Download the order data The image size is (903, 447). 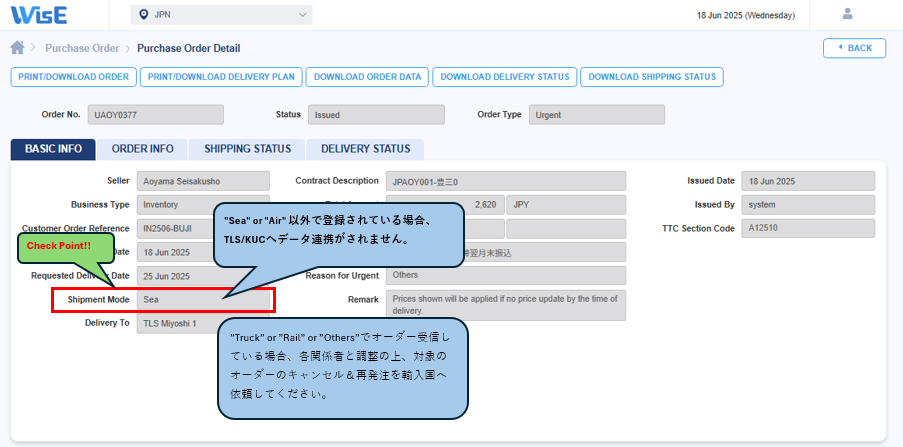(367, 77)
